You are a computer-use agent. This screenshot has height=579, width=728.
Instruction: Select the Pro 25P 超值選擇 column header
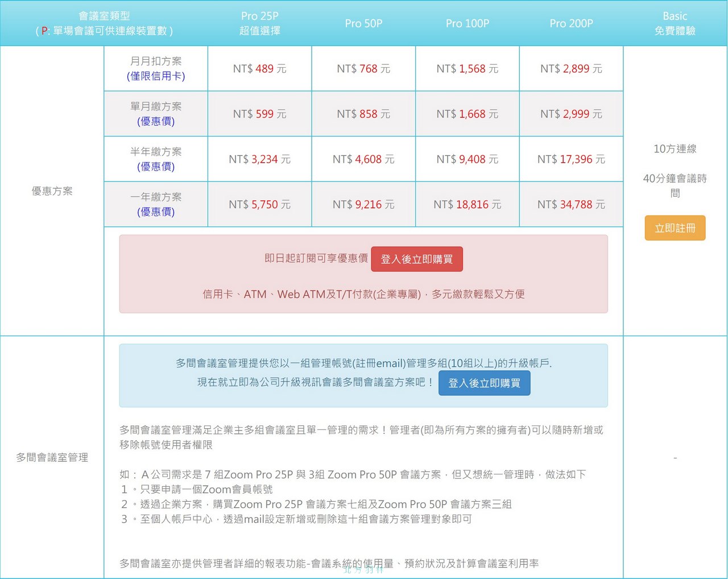tap(260, 23)
